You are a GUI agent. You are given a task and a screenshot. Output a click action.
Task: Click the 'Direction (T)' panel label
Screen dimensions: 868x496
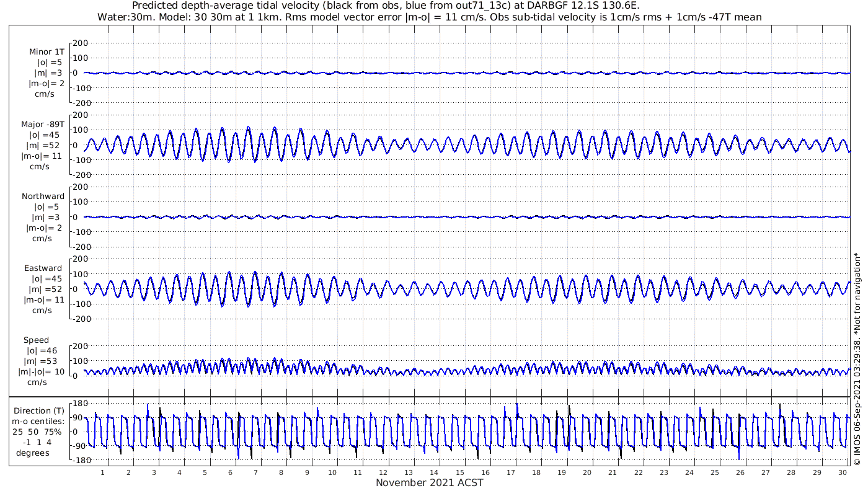(39, 410)
